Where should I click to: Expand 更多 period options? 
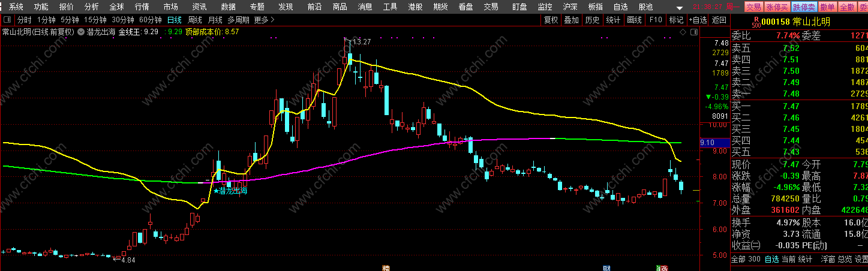coord(264,20)
